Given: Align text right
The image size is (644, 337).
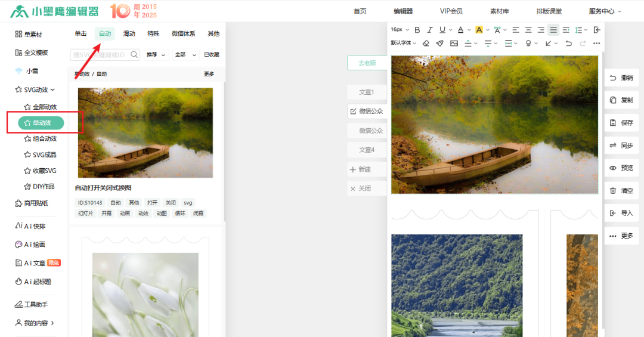Looking at the screenshot, I should (541, 30).
